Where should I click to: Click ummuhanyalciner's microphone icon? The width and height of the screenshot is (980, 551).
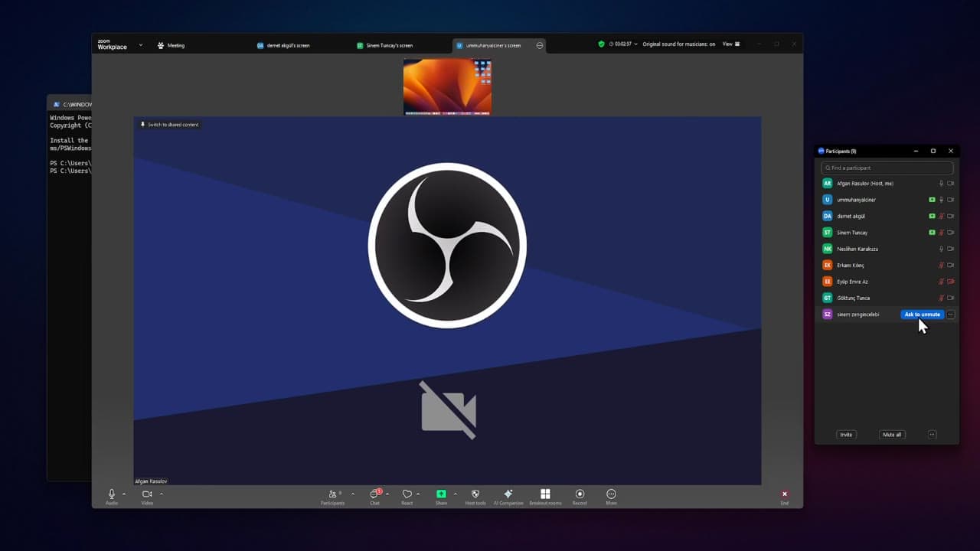[x=942, y=200]
